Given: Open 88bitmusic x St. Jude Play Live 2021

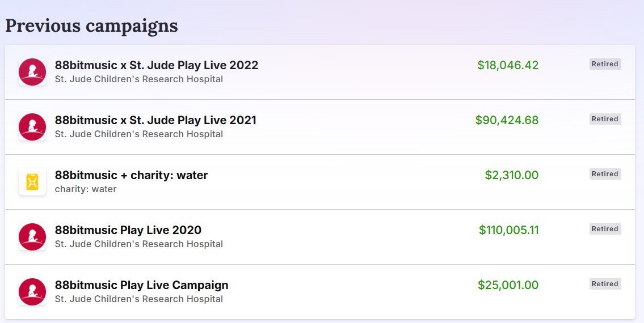Looking at the screenshot, I should pos(155,120).
